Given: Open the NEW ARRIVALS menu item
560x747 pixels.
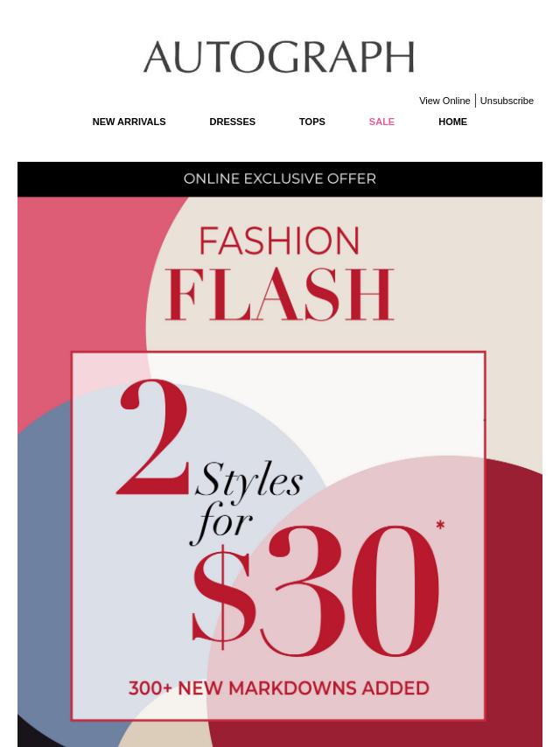Looking at the screenshot, I should point(129,122).
